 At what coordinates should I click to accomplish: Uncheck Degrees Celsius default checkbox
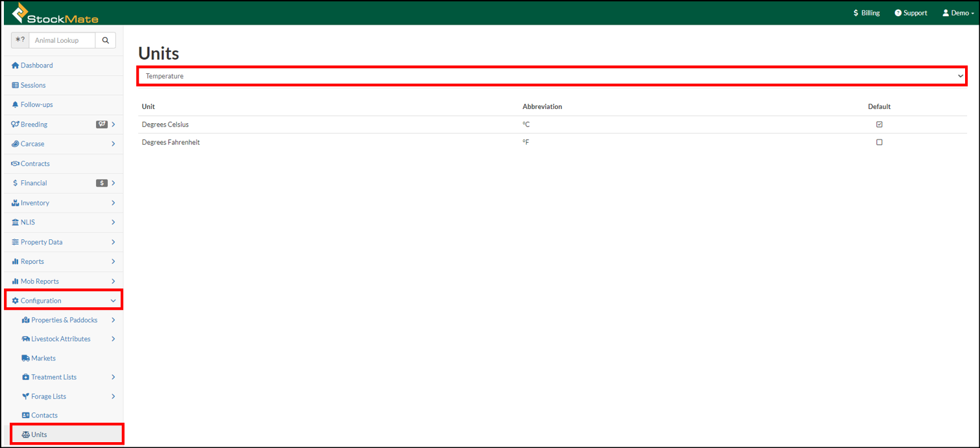click(879, 124)
